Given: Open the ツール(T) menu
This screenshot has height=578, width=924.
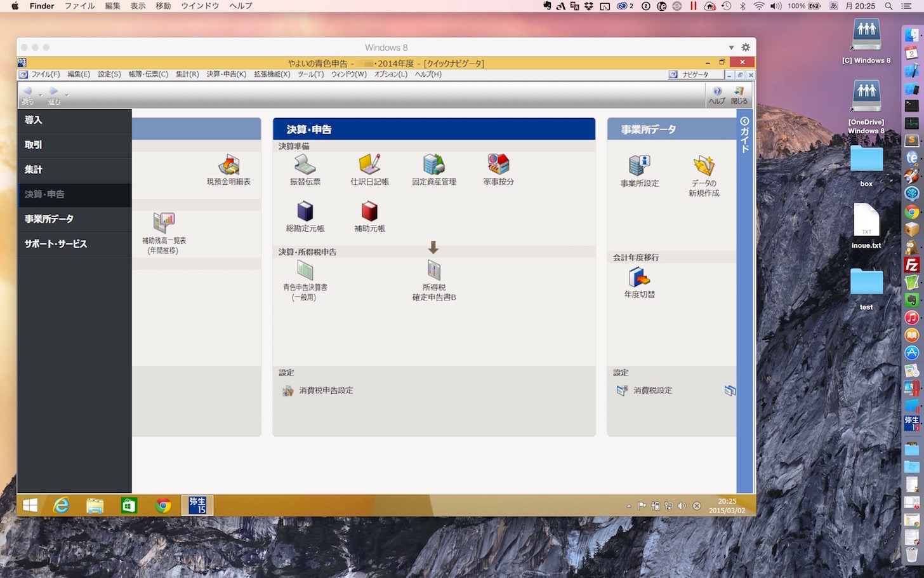Looking at the screenshot, I should tap(311, 74).
